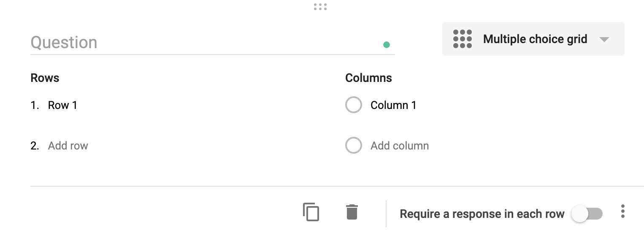
Task: Delete the question using the trash icon
Action: pyautogui.click(x=352, y=212)
